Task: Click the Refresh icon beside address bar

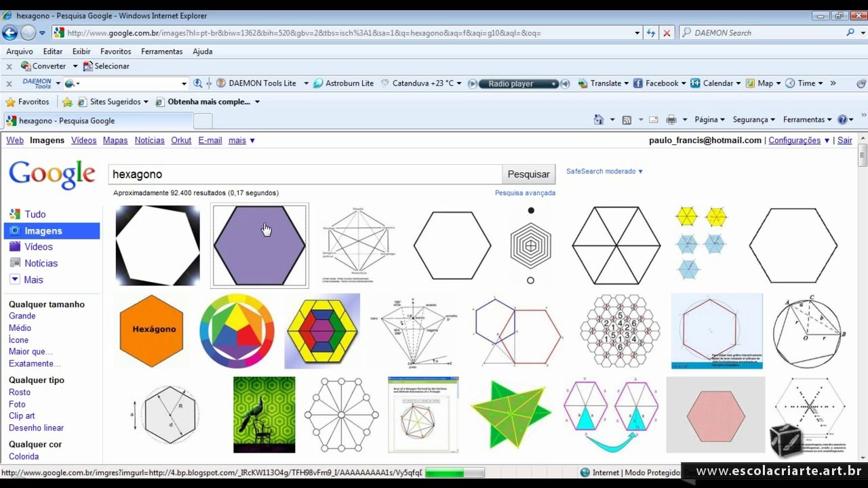Action: click(x=651, y=33)
